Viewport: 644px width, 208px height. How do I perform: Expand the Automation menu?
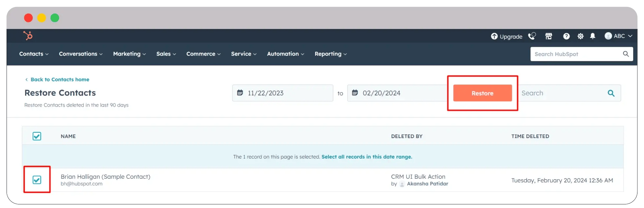[x=286, y=54]
